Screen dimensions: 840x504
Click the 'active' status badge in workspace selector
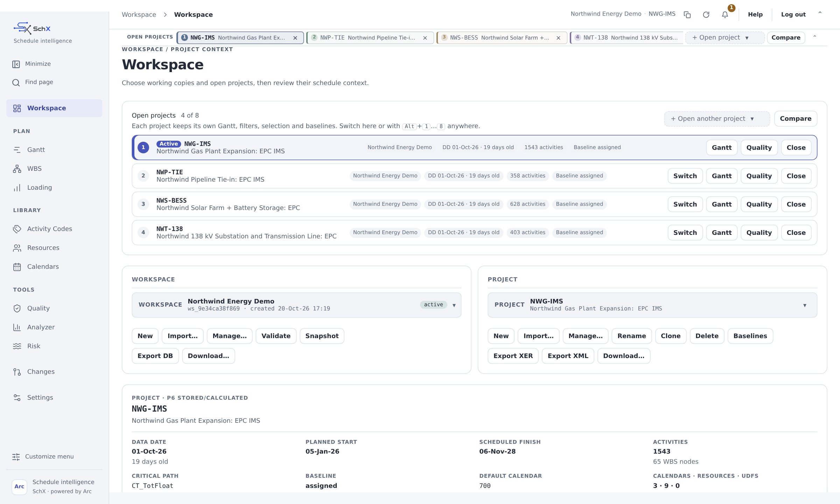pos(433,305)
